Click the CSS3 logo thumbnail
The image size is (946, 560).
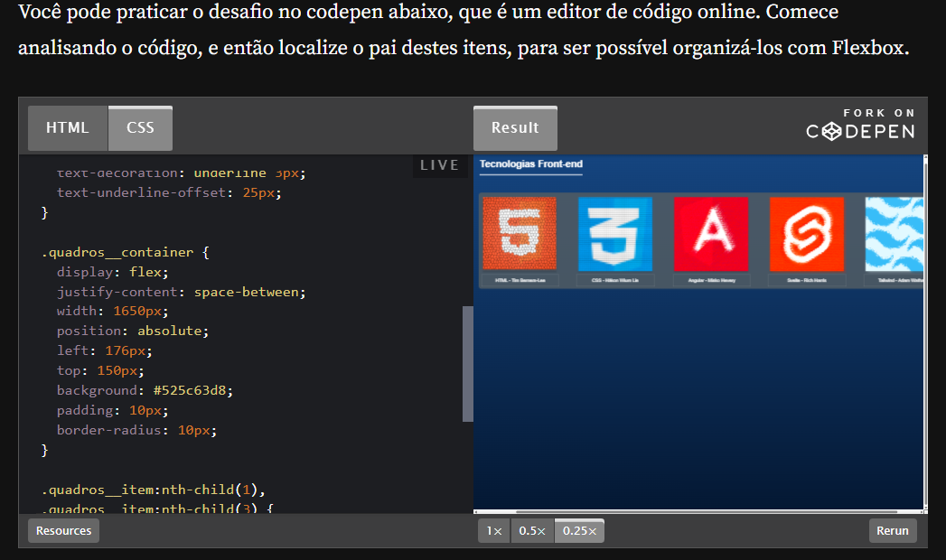pos(615,233)
